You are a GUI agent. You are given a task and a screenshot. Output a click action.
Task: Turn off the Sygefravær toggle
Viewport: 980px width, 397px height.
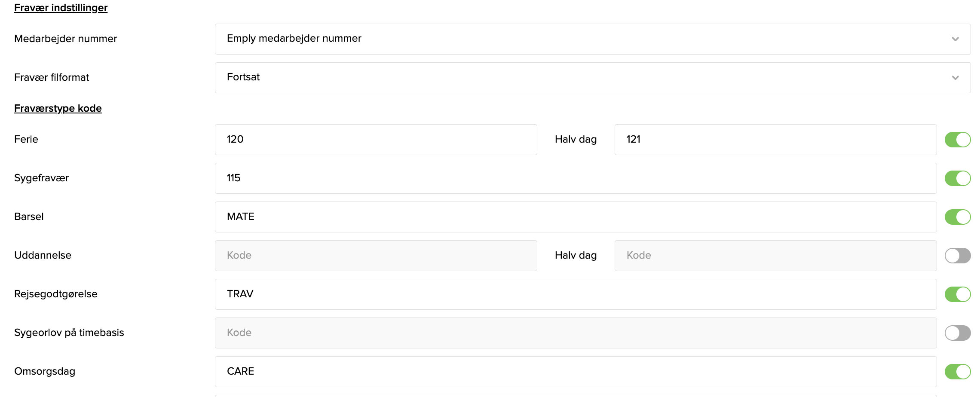coord(957,178)
